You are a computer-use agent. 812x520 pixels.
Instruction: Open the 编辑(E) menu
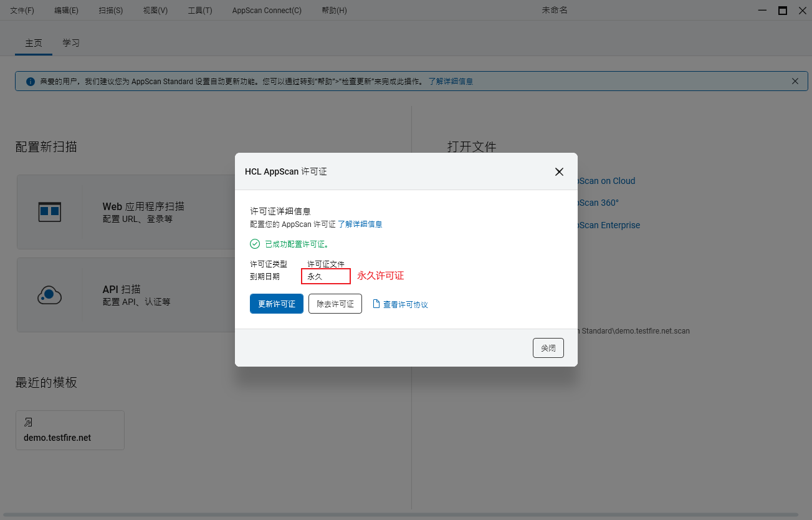tap(66, 11)
